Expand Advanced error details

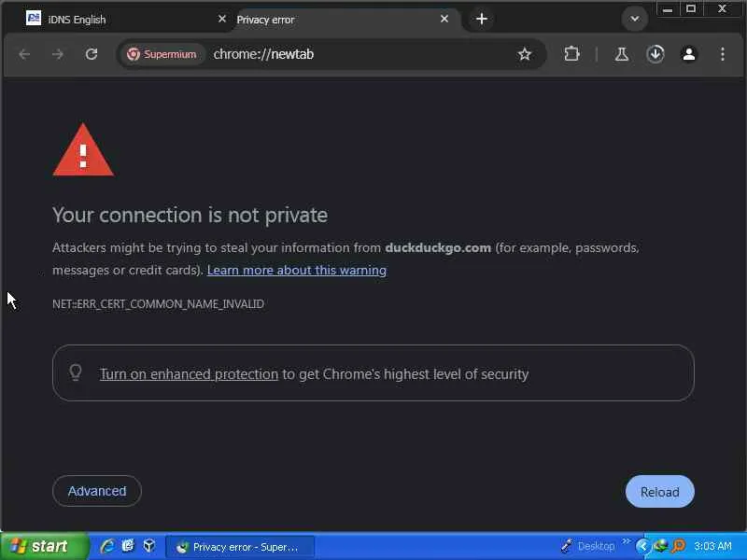point(97,491)
